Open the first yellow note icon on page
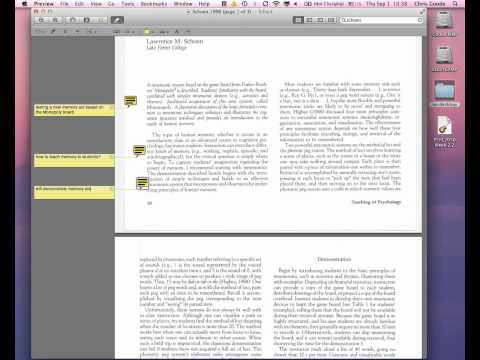The height and width of the screenshot is (360, 480). pos(130,101)
